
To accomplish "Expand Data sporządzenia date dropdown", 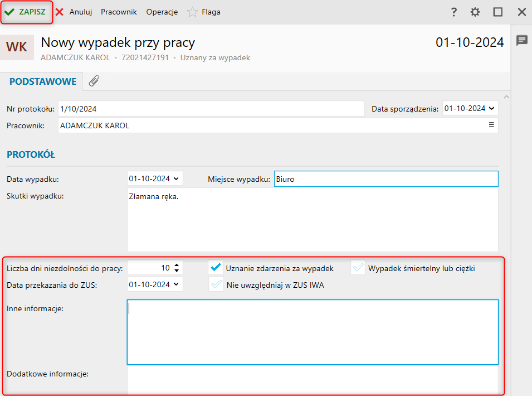I will pos(492,108).
